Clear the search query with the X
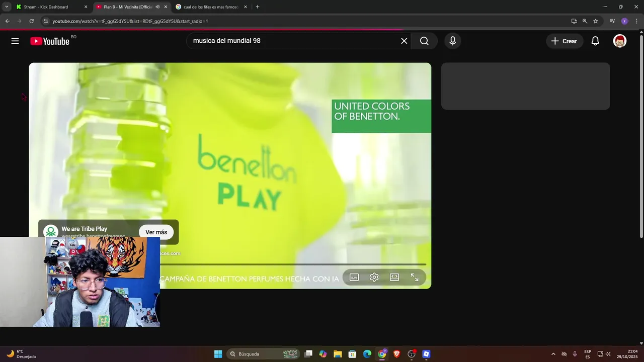Screen dimensions: 644x362 404,41
